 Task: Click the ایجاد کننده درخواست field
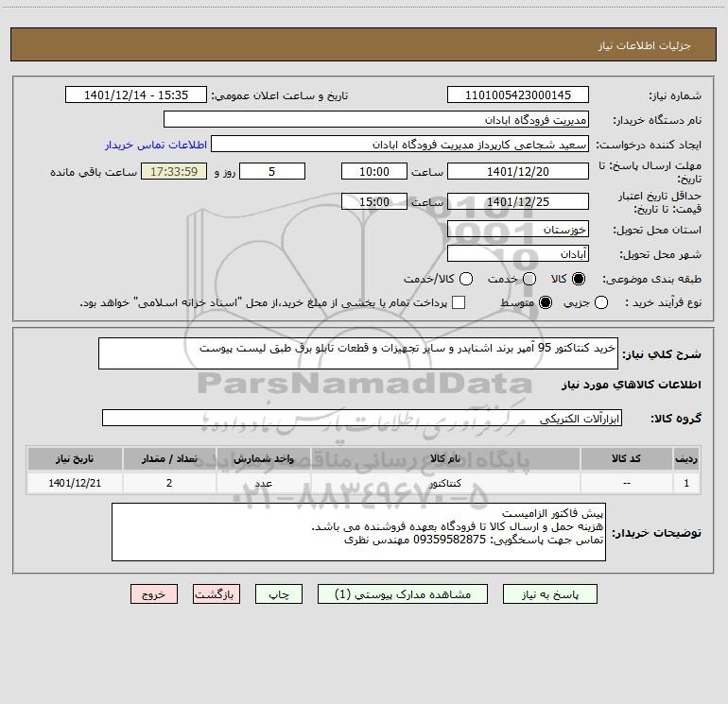point(400,144)
